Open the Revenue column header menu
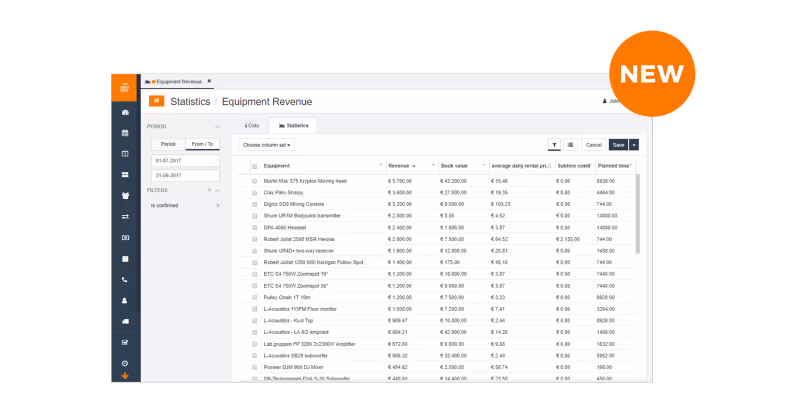Screen dimensions: 800x413 [x=433, y=165]
